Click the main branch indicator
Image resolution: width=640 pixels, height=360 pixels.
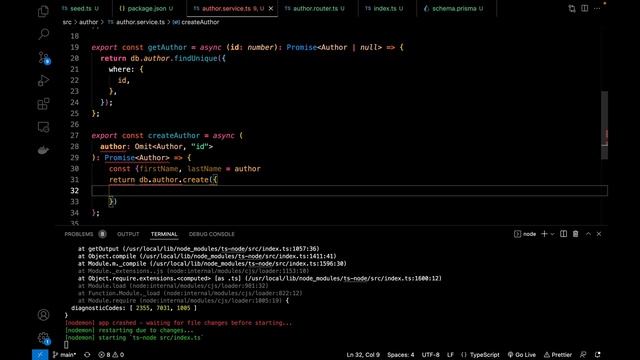tap(64, 355)
